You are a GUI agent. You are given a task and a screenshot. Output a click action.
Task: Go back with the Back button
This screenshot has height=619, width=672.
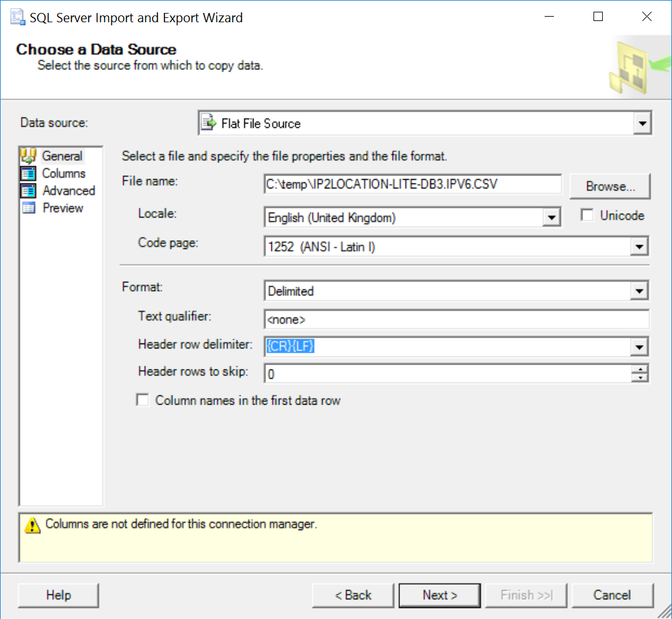353,596
